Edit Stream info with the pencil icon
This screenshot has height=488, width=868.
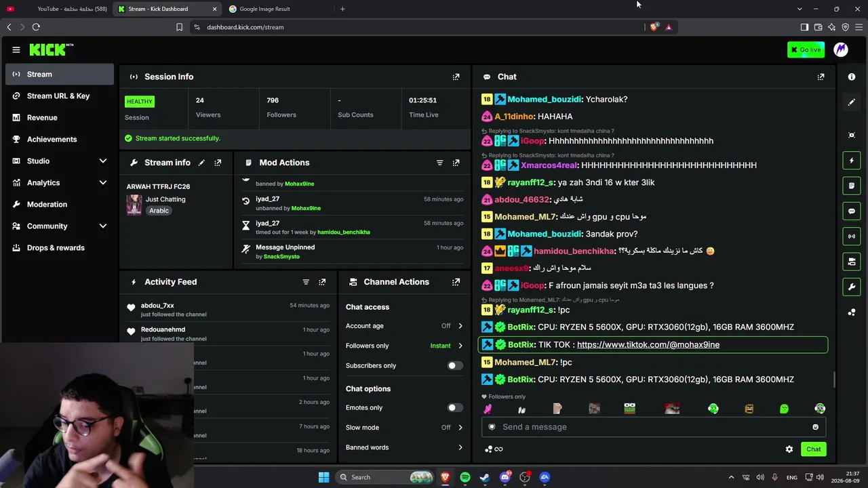pyautogui.click(x=201, y=163)
